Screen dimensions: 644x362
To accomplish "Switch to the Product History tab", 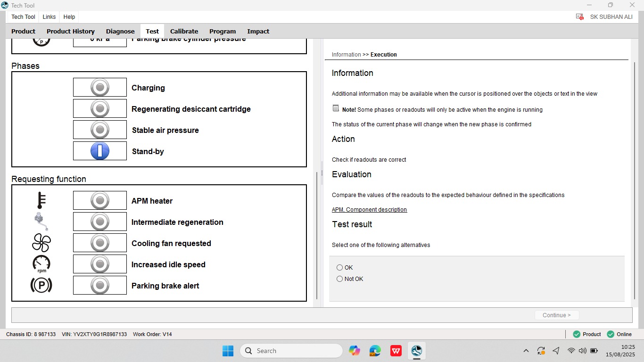I will pyautogui.click(x=71, y=31).
